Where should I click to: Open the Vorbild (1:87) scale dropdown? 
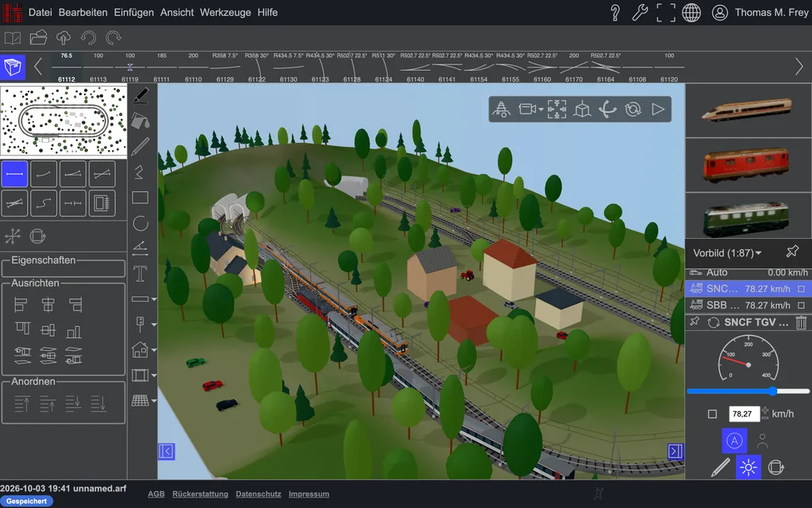click(x=727, y=253)
